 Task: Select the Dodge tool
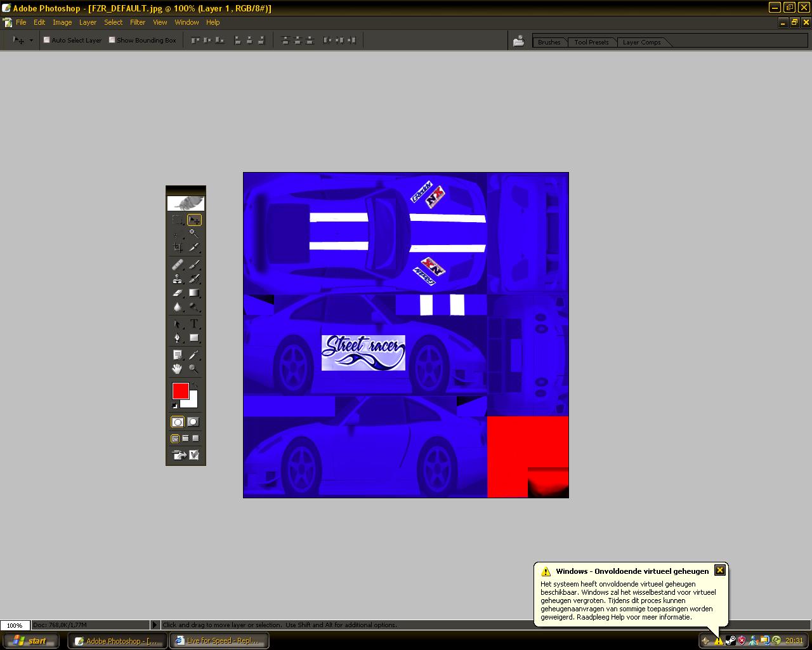point(194,307)
